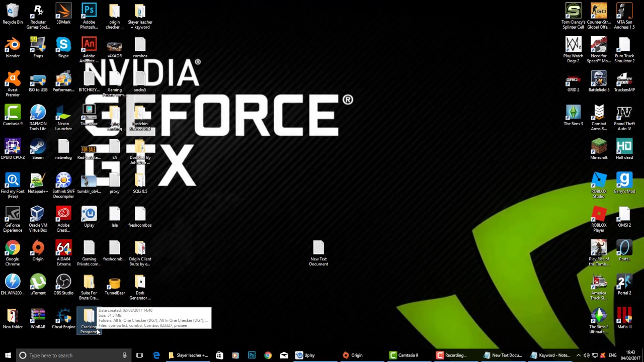Open ROBLOX Studio desktop shortcut
Viewport: 644px width, 362px height.
pyautogui.click(x=599, y=186)
